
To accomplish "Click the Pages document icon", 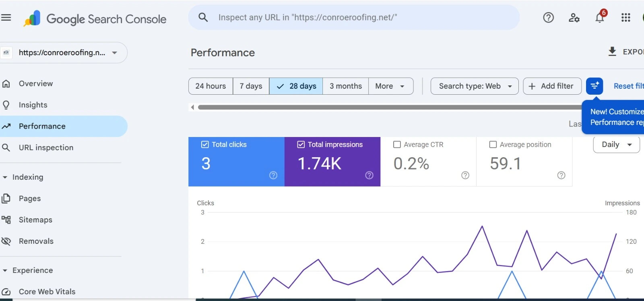I will [x=6, y=198].
